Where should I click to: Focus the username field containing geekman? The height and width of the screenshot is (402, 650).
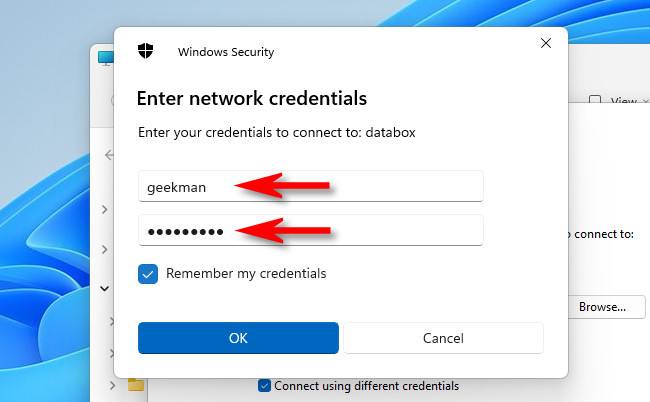310,186
